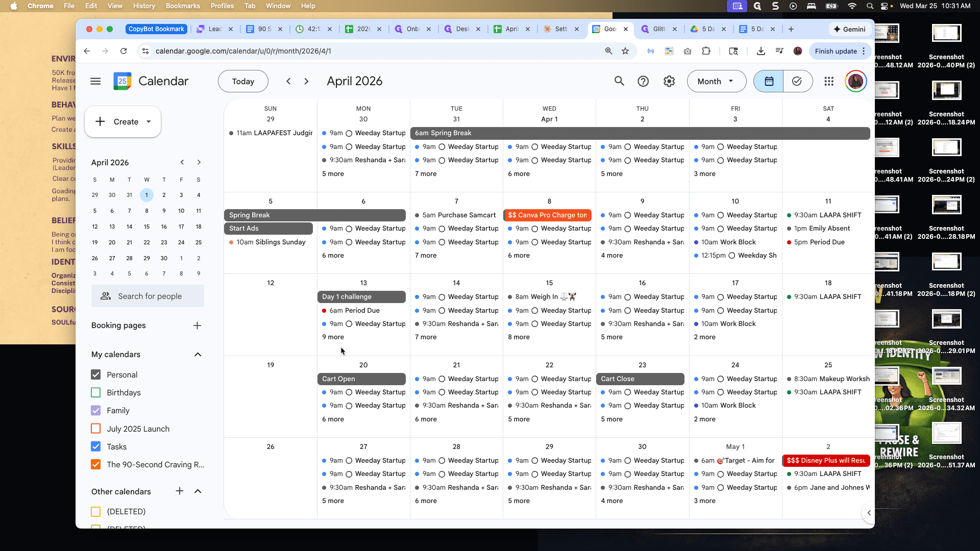Open the Calendar settings gear menu
This screenshot has width=980, height=551.
pos(669,81)
